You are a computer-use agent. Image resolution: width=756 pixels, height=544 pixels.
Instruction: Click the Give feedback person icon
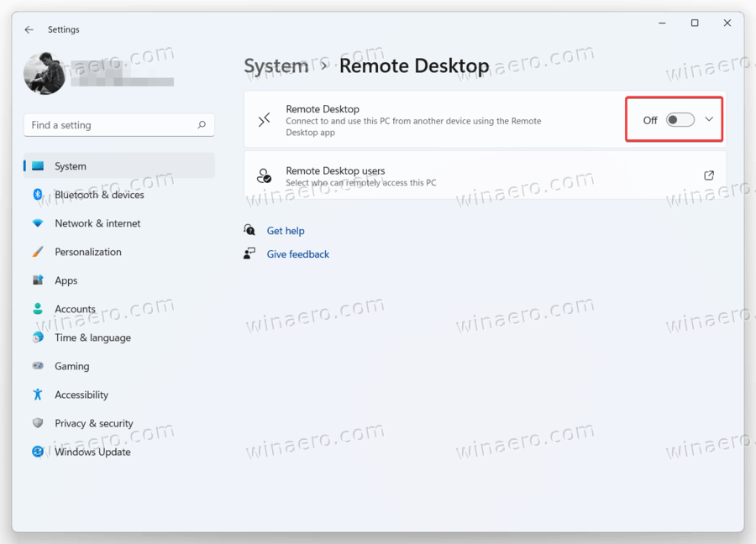249,253
